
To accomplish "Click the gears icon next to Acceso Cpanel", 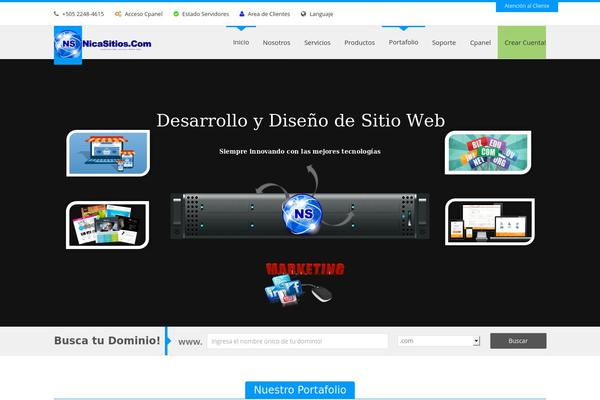I will coord(118,14).
